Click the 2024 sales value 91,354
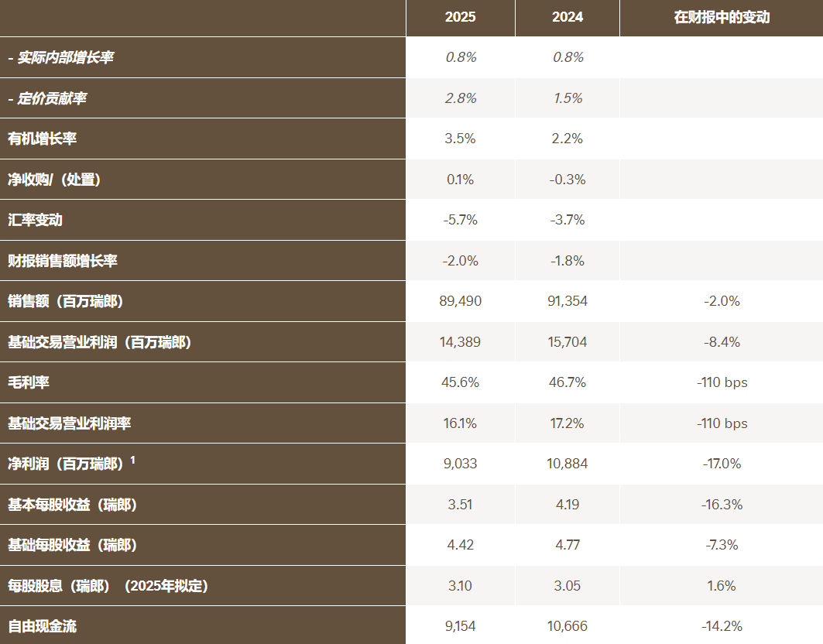The height and width of the screenshot is (644, 823). pos(568,301)
